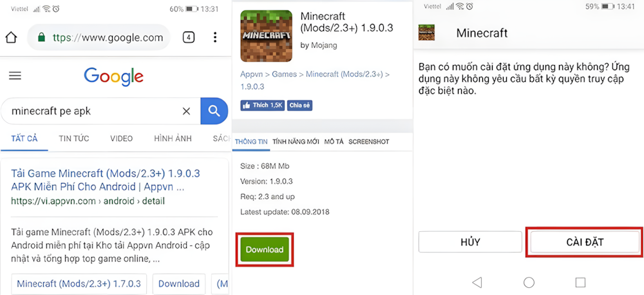Screen dimensions: 644x295
Task: Tap the small Minecraft icon in installer header
Action: (426, 32)
